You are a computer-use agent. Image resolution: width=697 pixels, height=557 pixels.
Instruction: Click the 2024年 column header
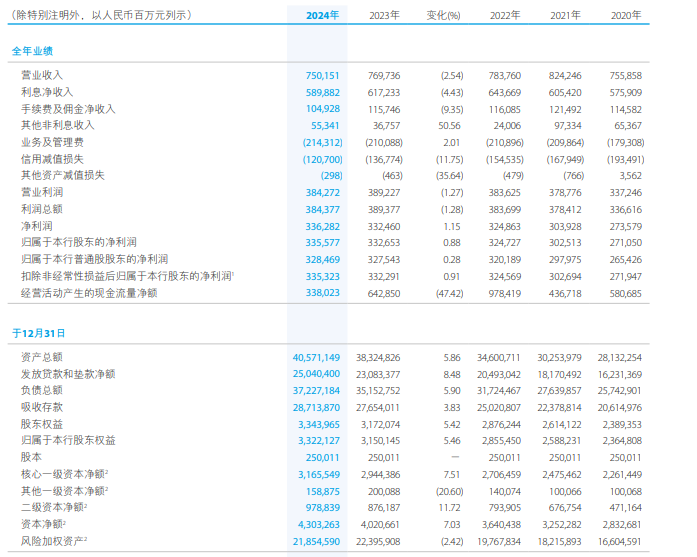point(323,16)
